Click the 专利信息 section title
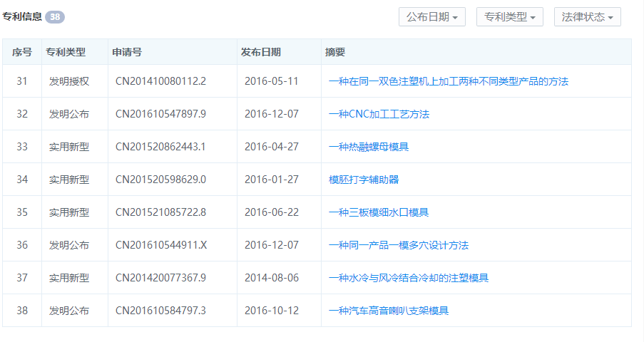Screen dimensions: 644x342 [22, 16]
